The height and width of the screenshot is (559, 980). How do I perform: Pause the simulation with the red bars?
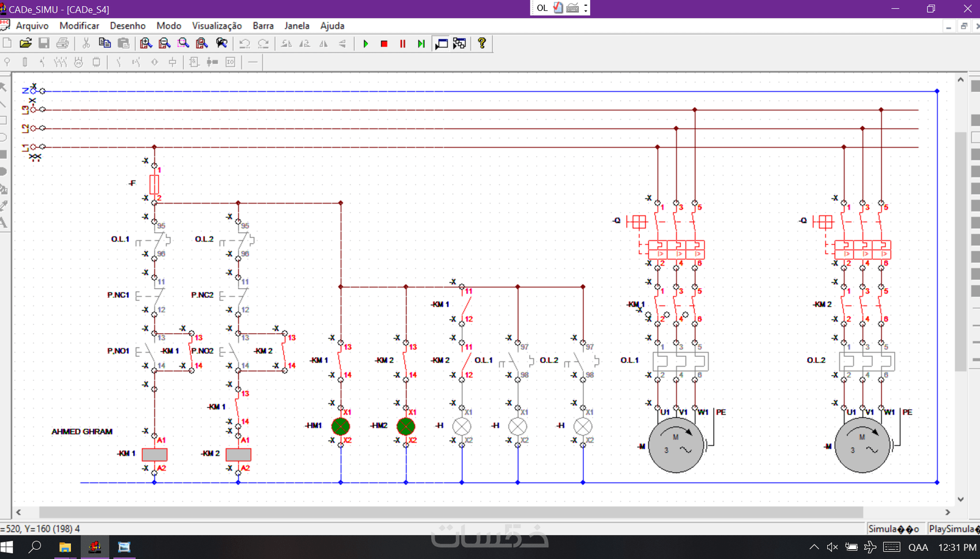(x=403, y=44)
